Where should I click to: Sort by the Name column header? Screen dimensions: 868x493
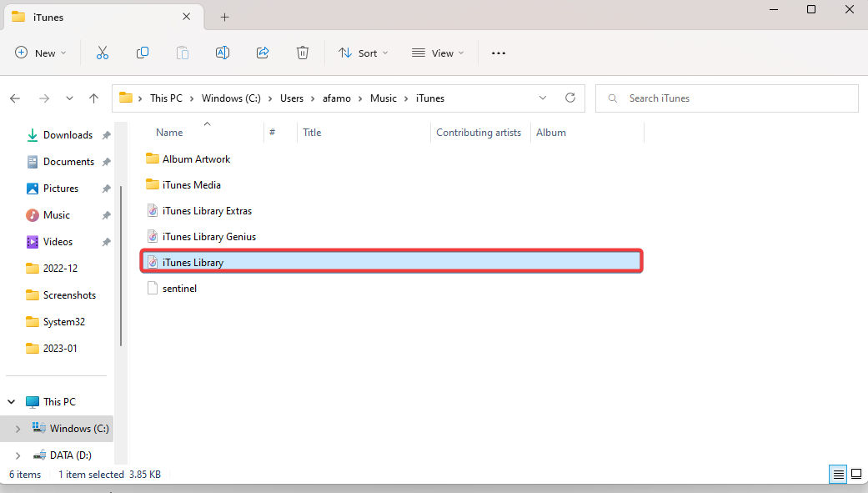pyautogui.click(x=168, y=133)
